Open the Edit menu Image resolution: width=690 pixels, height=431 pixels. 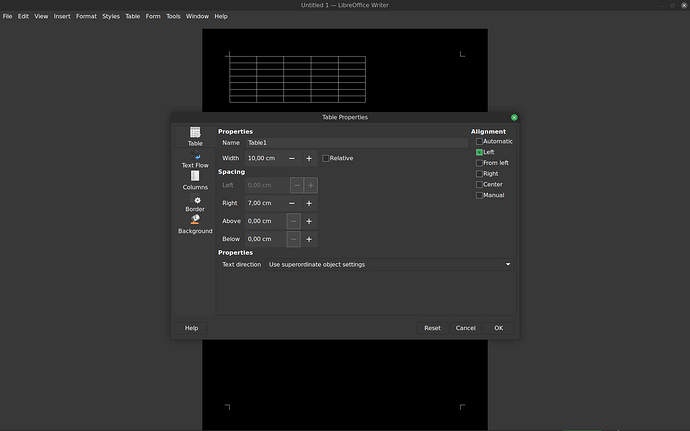click(23, 16)
